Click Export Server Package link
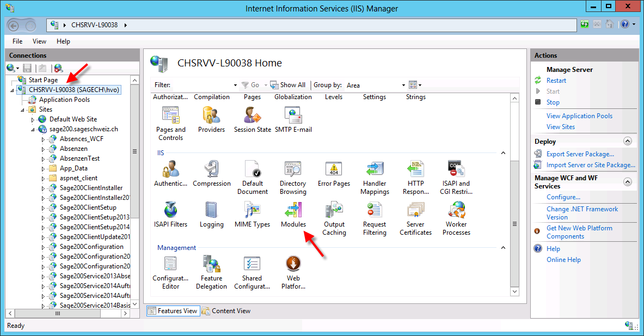 (580, 154)
